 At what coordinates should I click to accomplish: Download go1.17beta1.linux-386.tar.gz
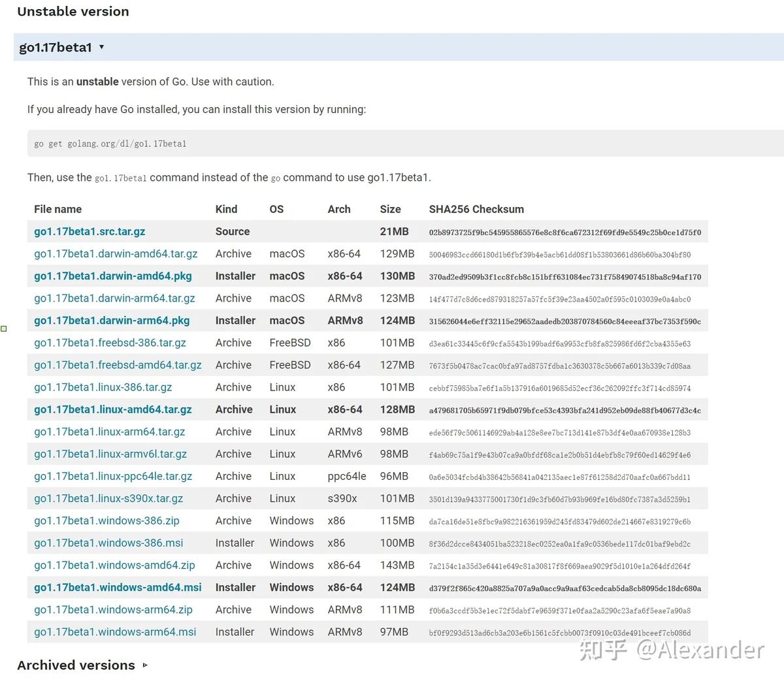click(x=103, y=387)
